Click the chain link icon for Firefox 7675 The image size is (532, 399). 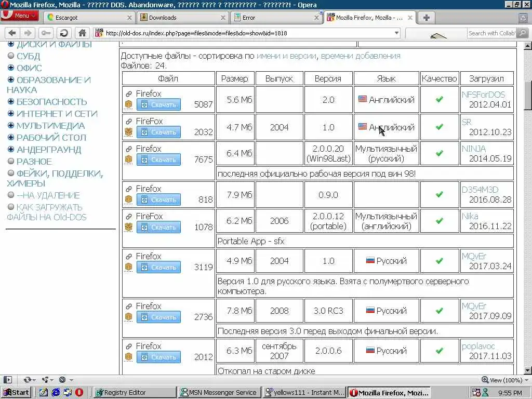click(129, 149)
